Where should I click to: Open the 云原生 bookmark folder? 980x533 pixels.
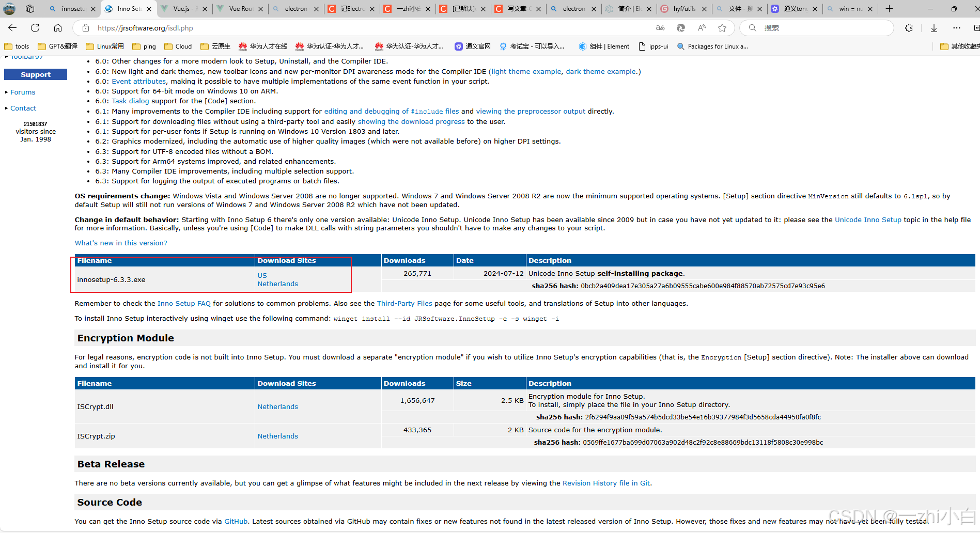[215, 46]
